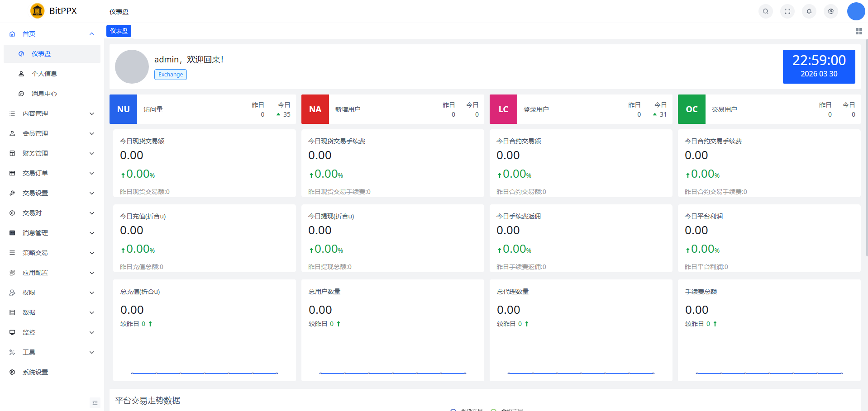
Task: Expand the 会员管理 sidebar menu
Action: click(52, 133)
